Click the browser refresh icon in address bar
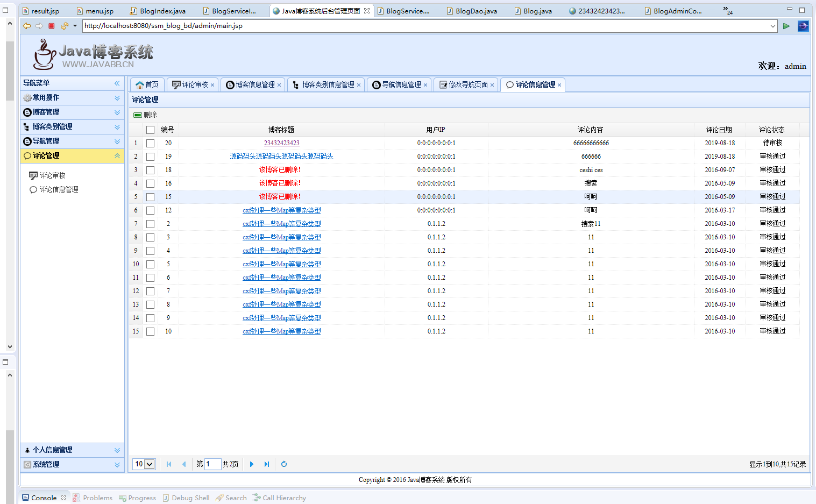The height and width of the screenshot is (504, 816). (65, 26)
